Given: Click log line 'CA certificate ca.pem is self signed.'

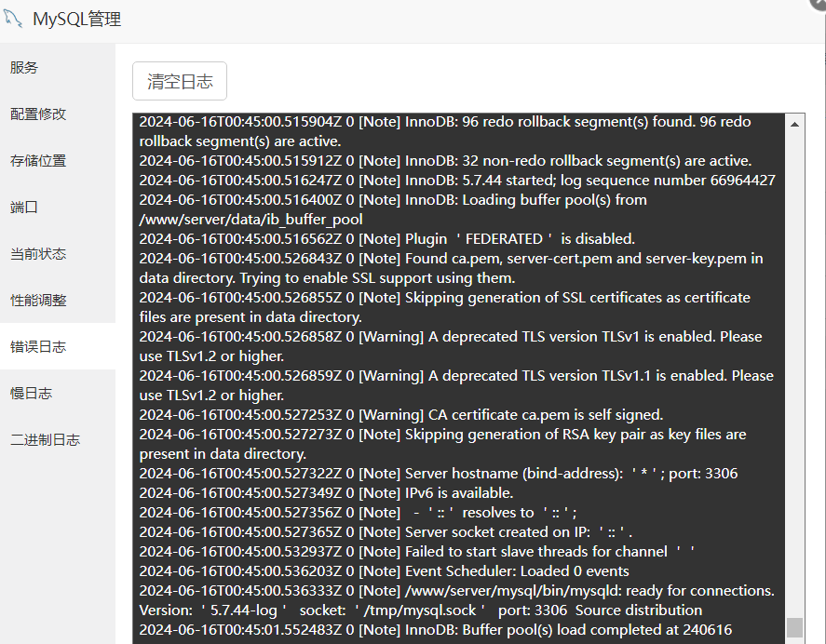Looking at the screenshot, I should (400, 415).
